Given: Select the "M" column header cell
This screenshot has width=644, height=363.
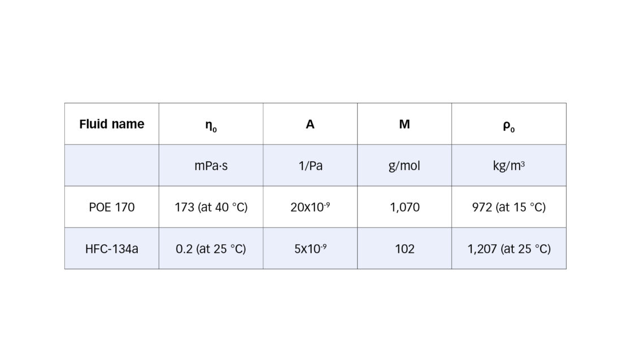Looking at the screenshot, I should [404, 124].
